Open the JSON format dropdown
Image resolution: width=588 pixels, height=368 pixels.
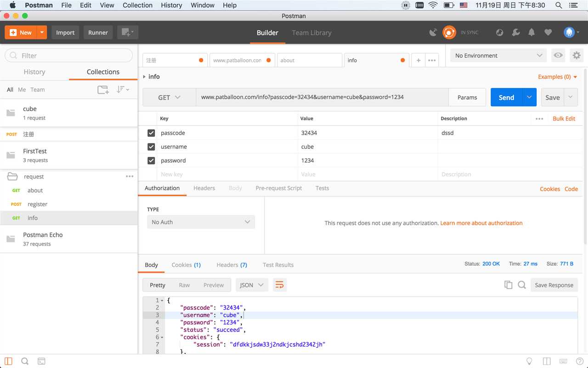coord(252,285)
